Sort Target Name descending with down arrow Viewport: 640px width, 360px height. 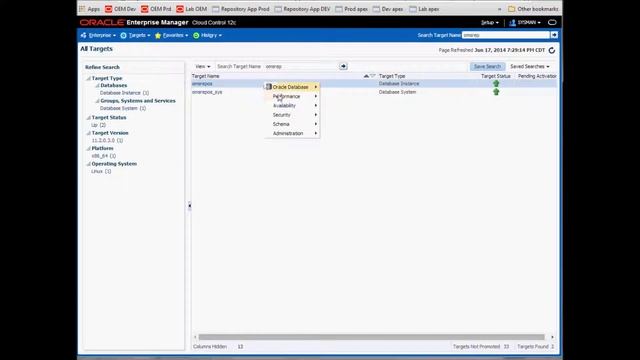tap(372, 76)
